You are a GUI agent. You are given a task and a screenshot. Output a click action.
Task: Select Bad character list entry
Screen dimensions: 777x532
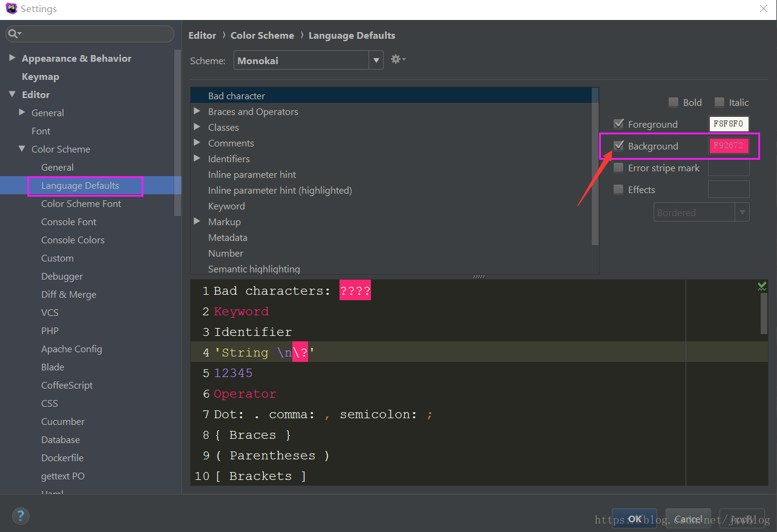point(391,96)
